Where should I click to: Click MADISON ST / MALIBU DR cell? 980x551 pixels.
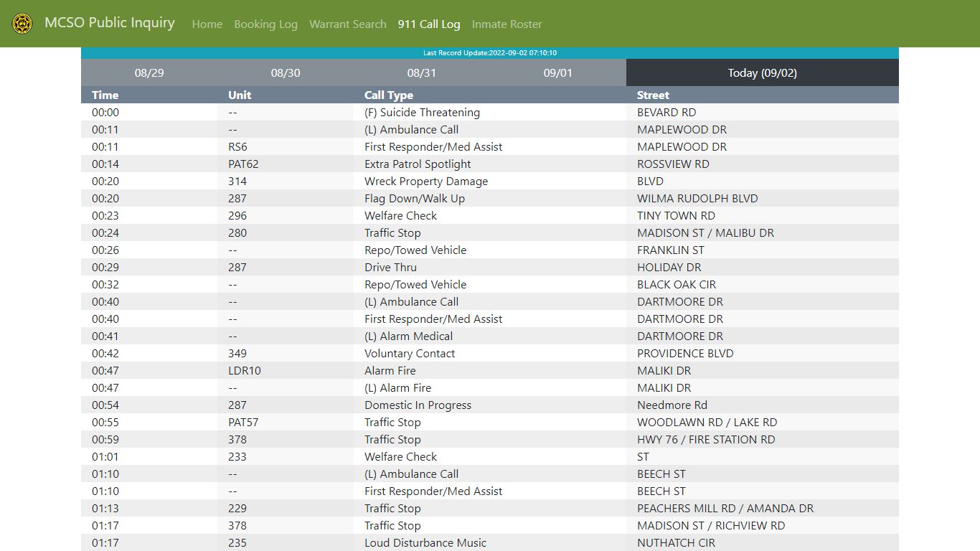(763, 232)
